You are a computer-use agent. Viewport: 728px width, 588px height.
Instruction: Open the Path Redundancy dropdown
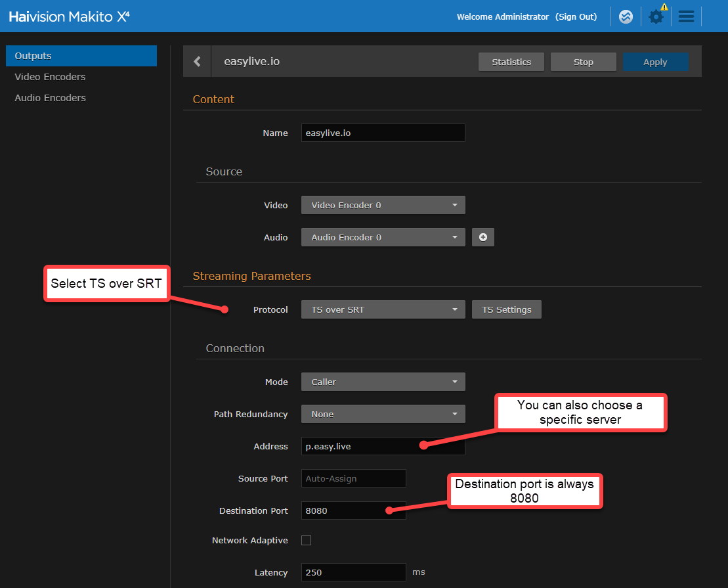[383, 414]
